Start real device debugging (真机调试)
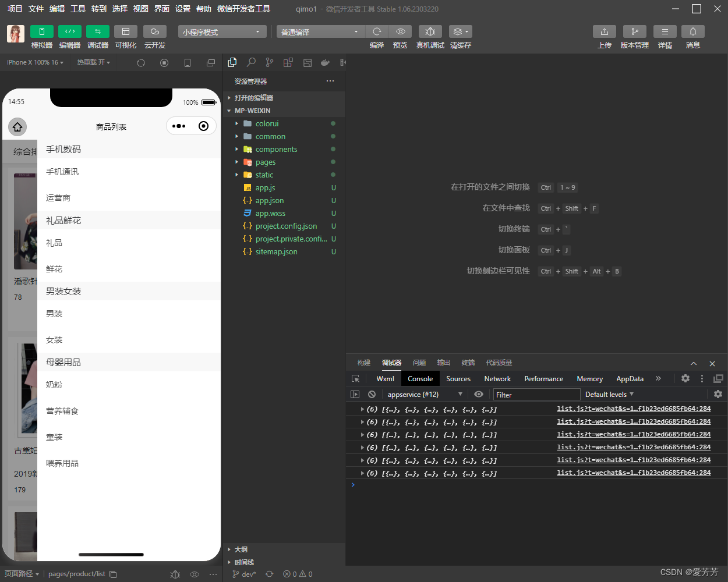Screen dimensions: 728x582 [x=430, y=31]
